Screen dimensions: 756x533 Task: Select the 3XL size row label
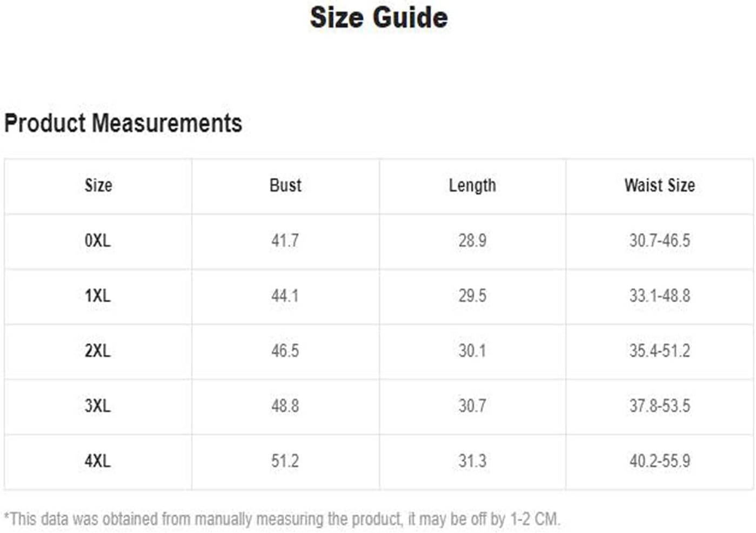click(x=98, y=406)
